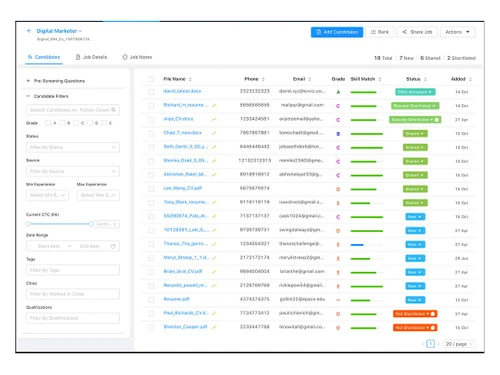This screenshot has height=375, width=500.
Task: Sort by the File Name column sort icon
Action: click(190, 79)
